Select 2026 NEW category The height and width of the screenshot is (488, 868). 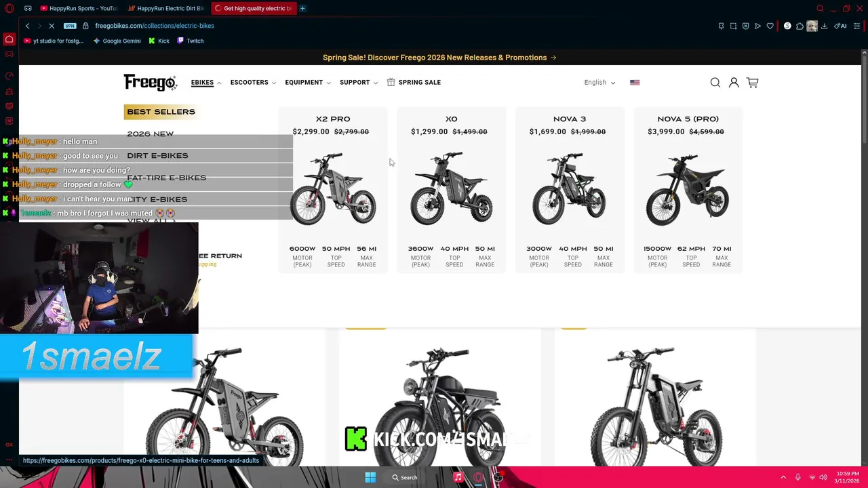pos(151,134)
